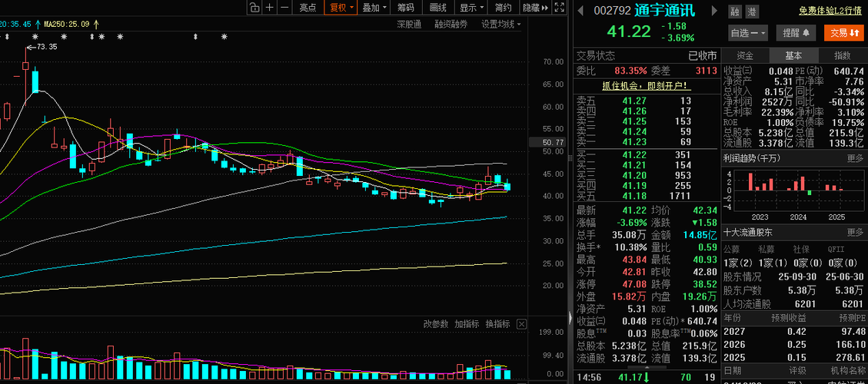Click 换指标 to switch indicator

point(497,324)
